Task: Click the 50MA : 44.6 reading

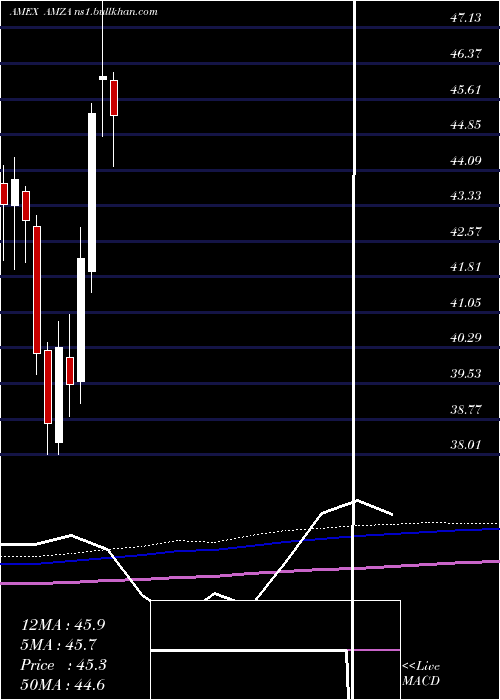Action: tap(63, 685)
